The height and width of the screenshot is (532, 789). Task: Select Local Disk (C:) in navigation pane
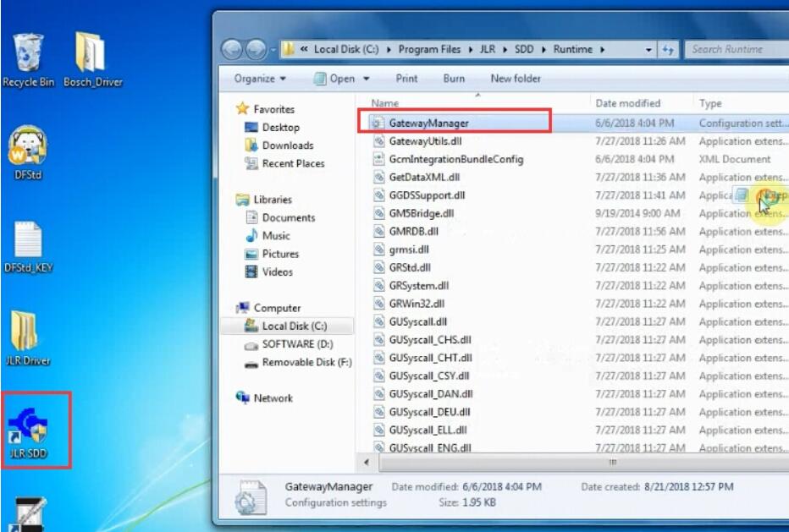294,326
